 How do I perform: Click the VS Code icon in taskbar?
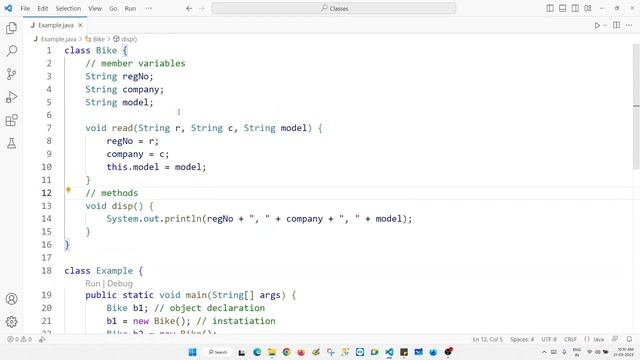pyautogui.click(x=389, y=352)
